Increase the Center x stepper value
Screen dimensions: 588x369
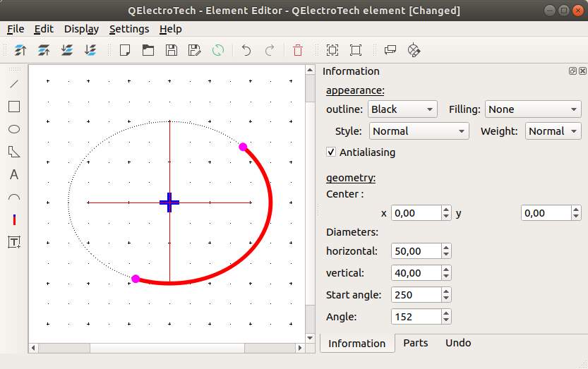click(x=446, y=210)
